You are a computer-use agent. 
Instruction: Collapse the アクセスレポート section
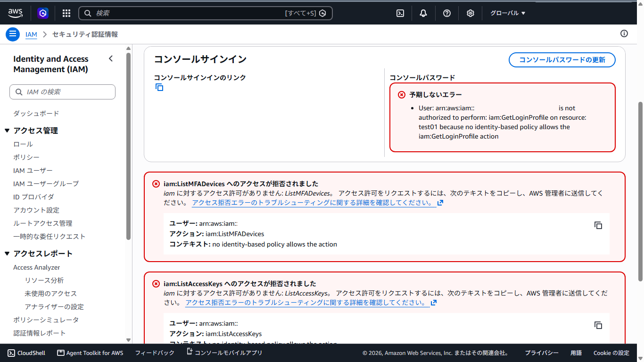(x=7, y=254)
